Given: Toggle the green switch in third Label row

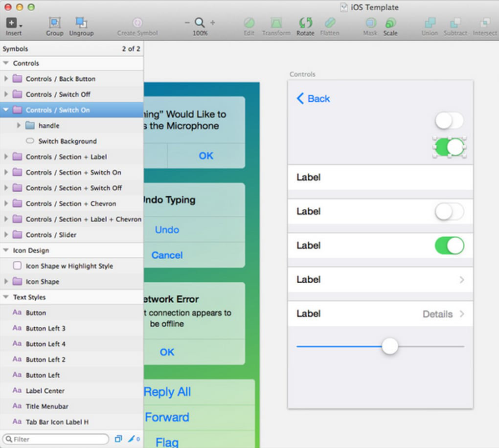Looking at the screenshot, I should click(x=450, y=246).
